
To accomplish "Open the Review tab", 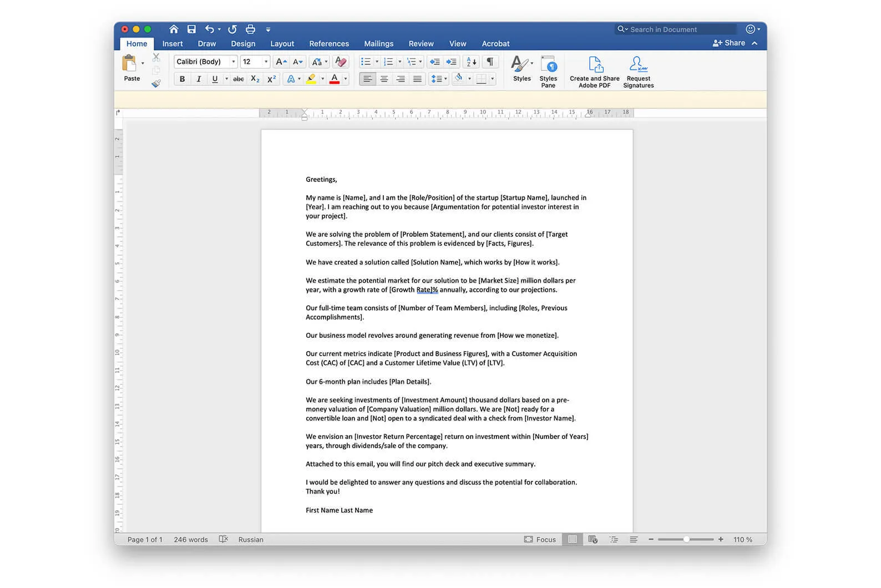I will tap(421, 44).
